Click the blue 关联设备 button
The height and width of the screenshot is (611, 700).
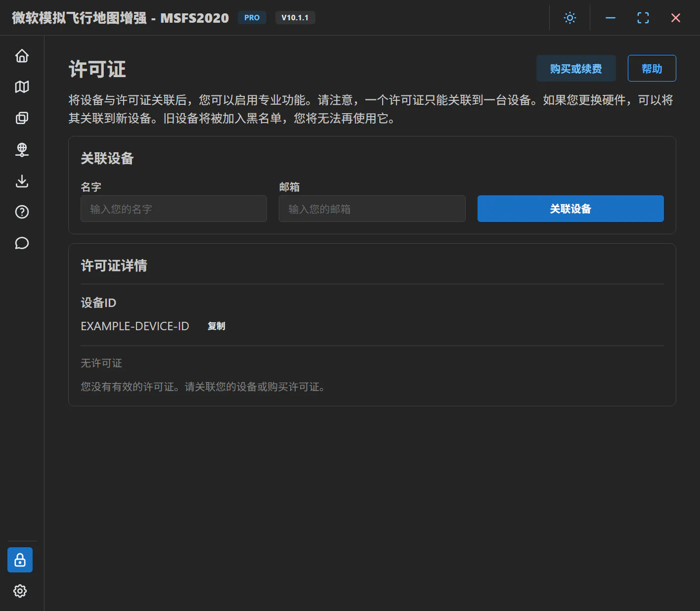pos(570,209)
